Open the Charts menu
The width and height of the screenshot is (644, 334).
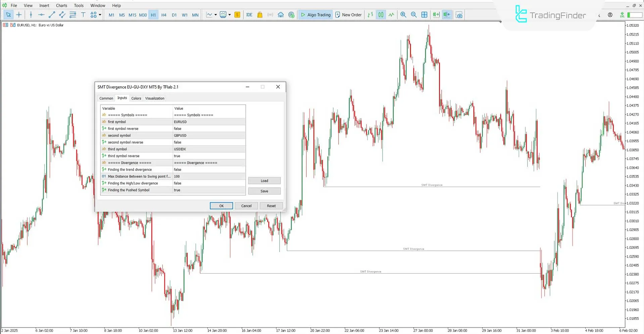61,5
